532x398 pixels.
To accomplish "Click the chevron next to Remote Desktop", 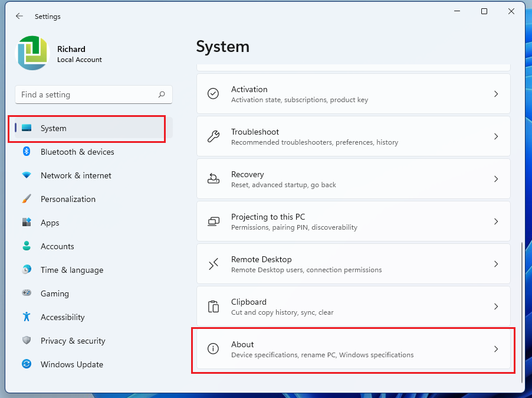I will [x=496, y=264].
